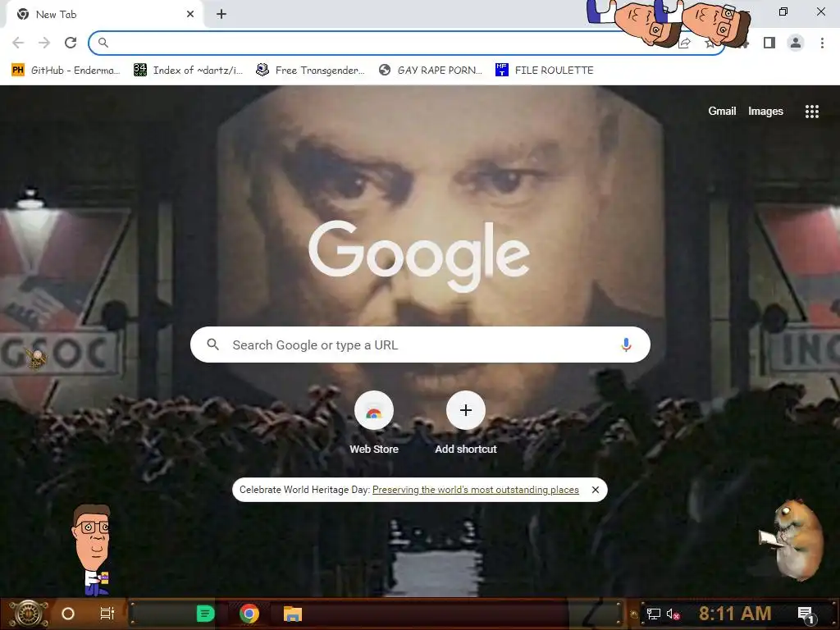Open File Explorer from the taskbar
The height and width of the screenshot is (630, 840).
pyautogui.click(x=293, y=614)
